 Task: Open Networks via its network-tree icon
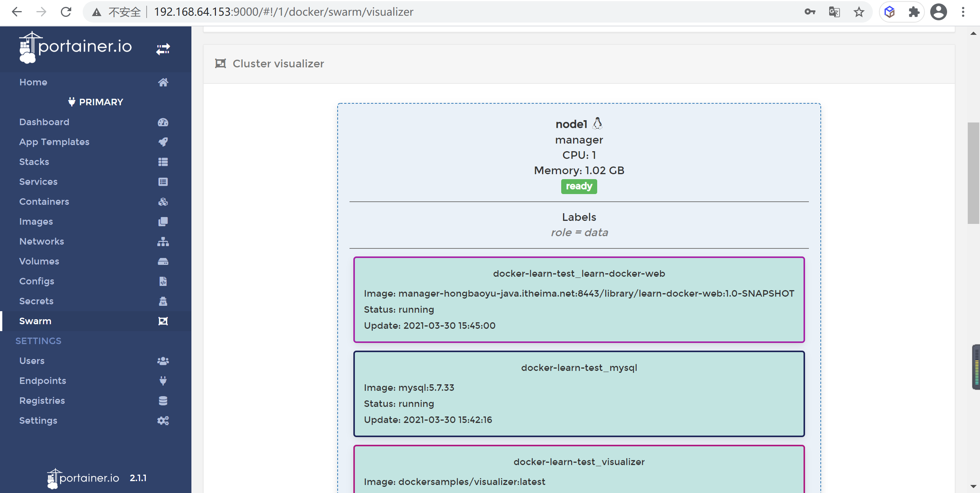point(163,241)
